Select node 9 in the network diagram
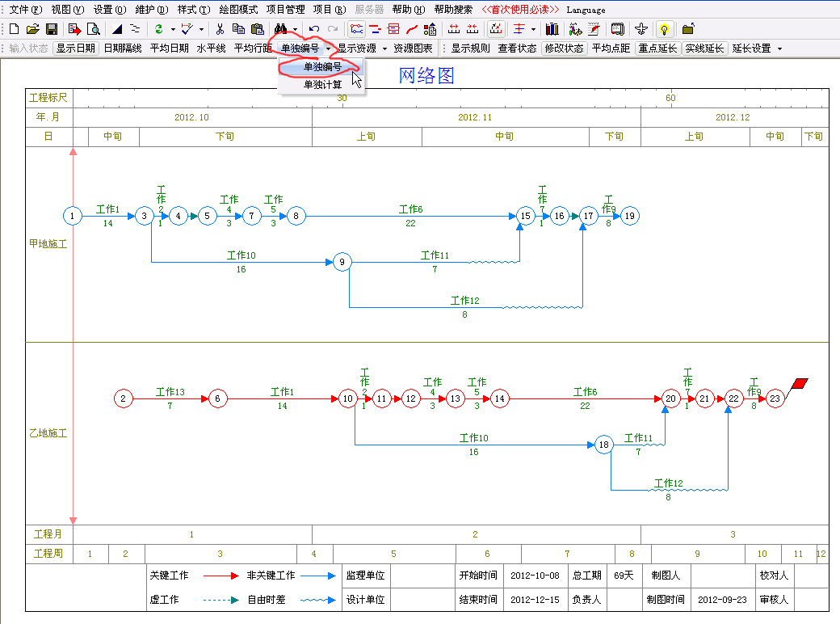 click(342, 262)
